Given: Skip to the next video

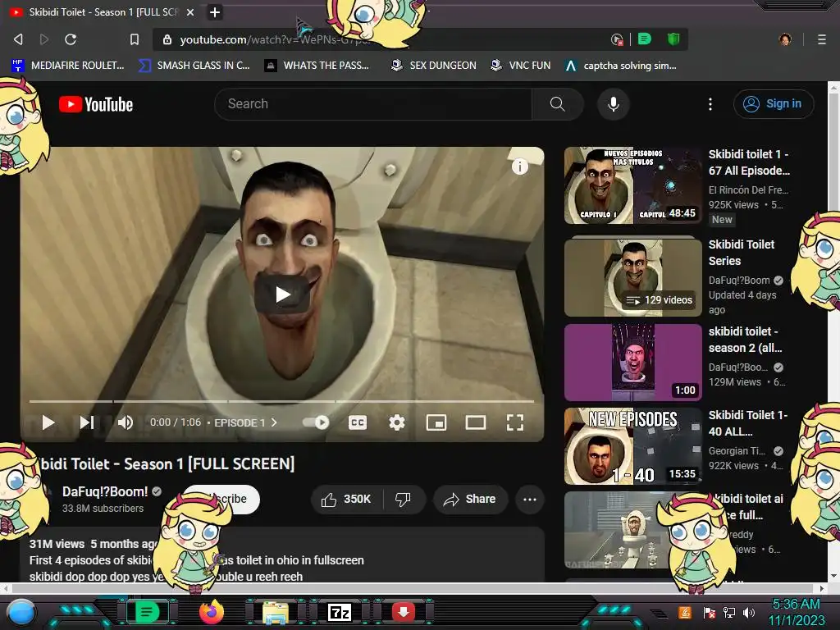Looking at the screenshot, I should (87, 422).
